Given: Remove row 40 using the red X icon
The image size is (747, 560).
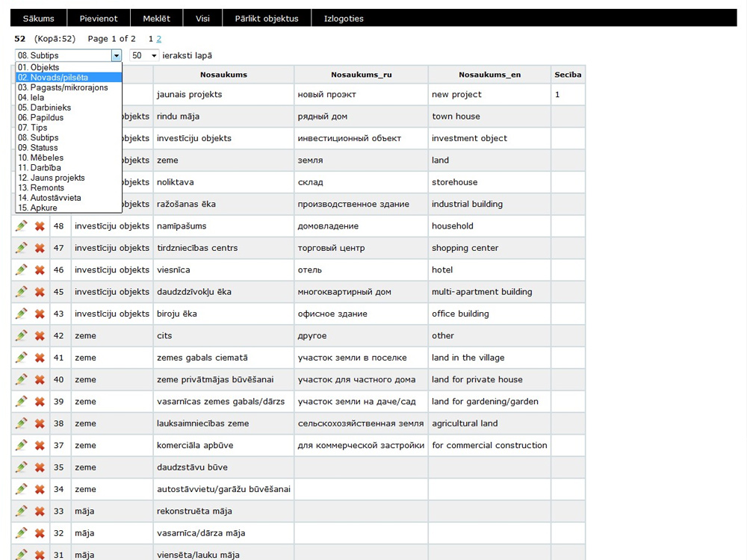Looking at the screenshot, I should [40, 379].
